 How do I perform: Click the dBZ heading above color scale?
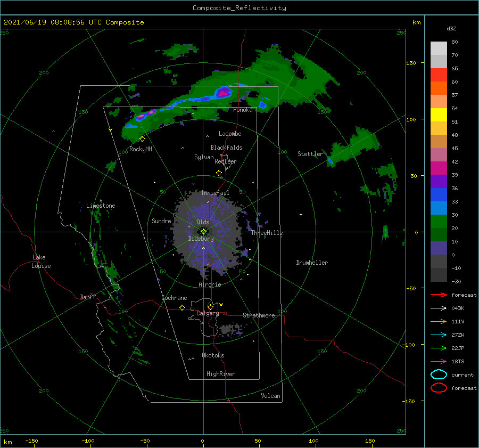pos(451,28)
